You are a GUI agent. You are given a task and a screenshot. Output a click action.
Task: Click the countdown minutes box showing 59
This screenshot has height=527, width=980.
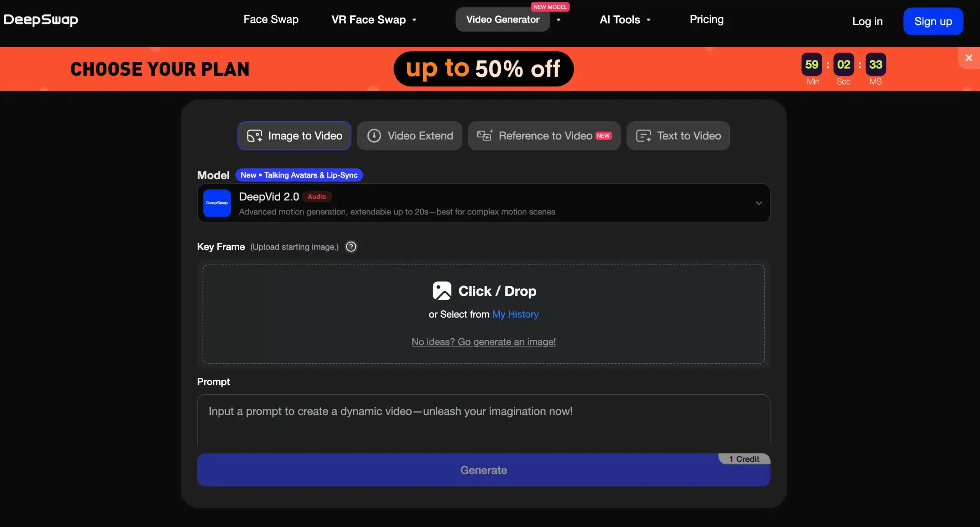[x=812, y=64]
